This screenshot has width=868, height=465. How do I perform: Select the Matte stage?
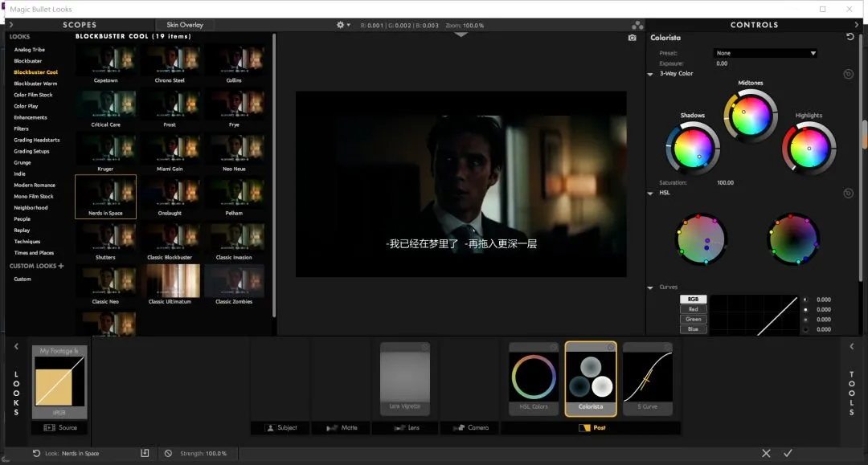pos(341,427)
